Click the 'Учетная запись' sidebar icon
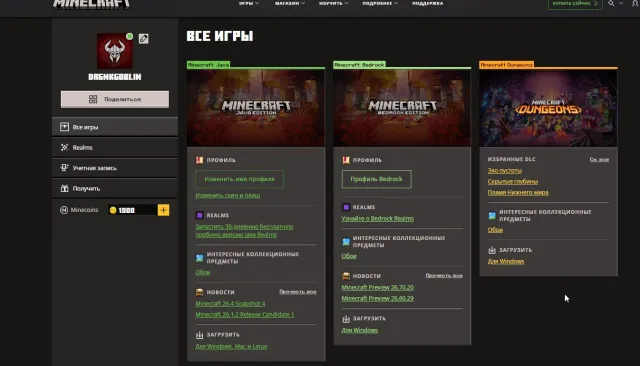This screenshot has width=640, height=366. pos(64,168)
